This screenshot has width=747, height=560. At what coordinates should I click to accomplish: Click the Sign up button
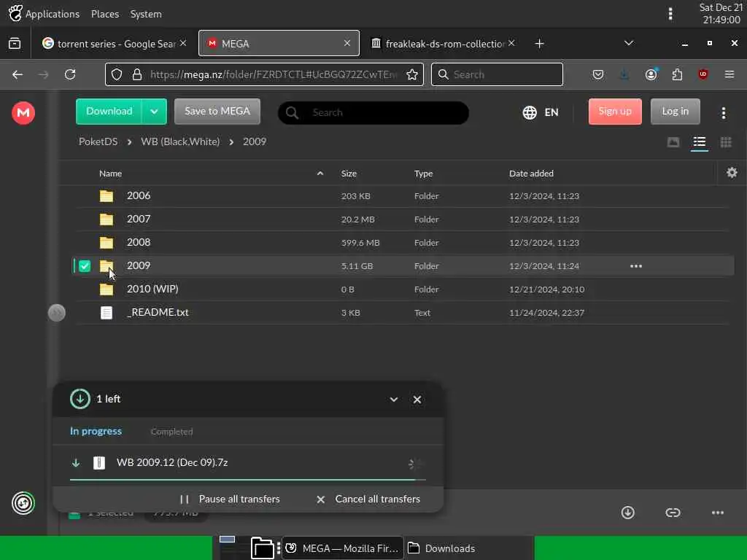pyautogui.click(x=615, y=112)
